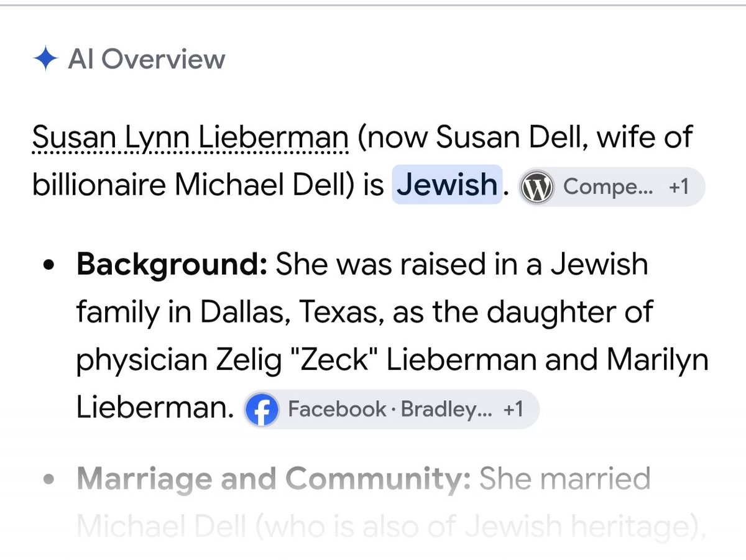Click the WordPress logo in source chip
Screen dimensions: 746x560
(x=537, y=186)
